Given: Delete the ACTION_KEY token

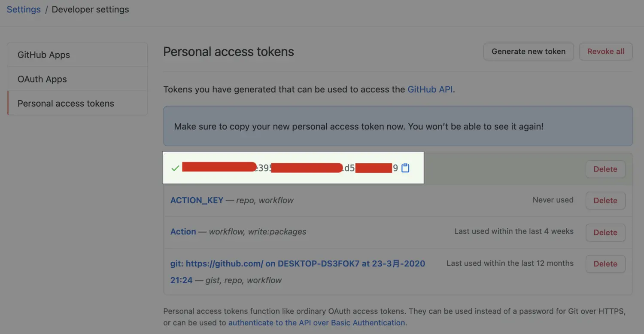Looking at the screenshot, I should click(x=605, y=200).
